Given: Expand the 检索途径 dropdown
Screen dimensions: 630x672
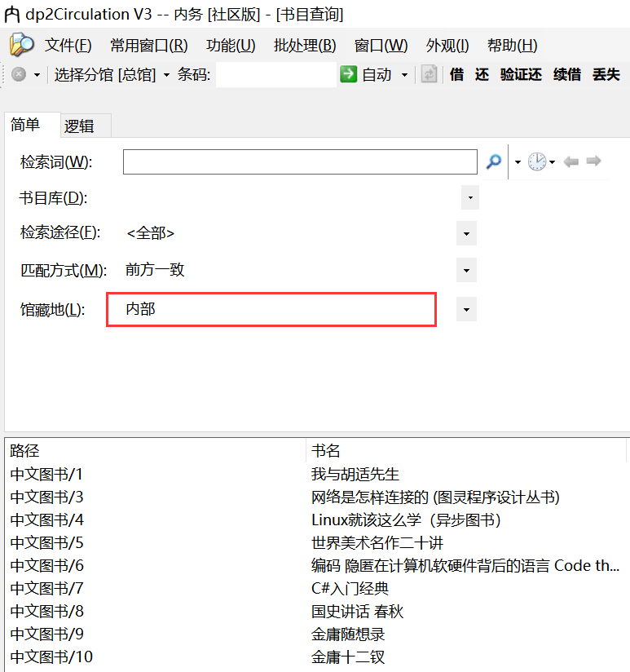Looking at the screenshot, I should point(466,233).
